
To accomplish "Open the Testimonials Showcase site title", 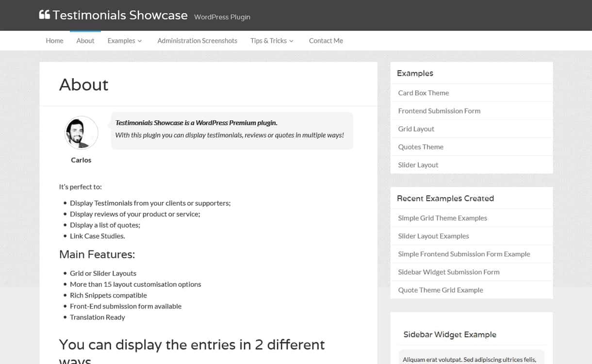I will click(120, 15).
